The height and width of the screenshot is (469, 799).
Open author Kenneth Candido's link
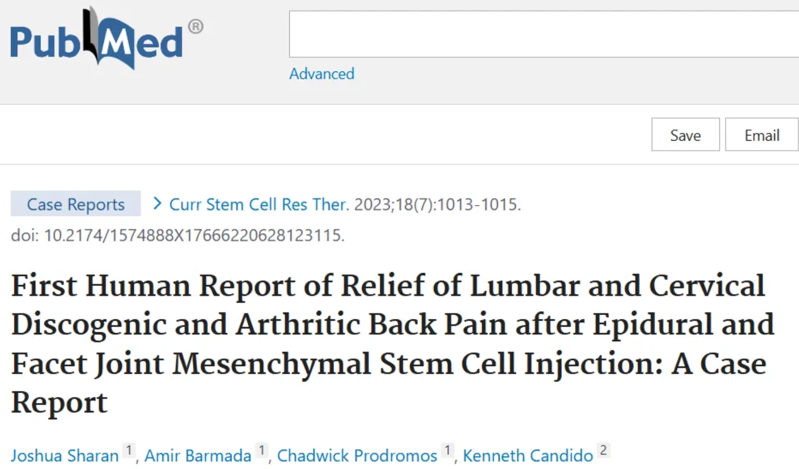tap(526, 455)
